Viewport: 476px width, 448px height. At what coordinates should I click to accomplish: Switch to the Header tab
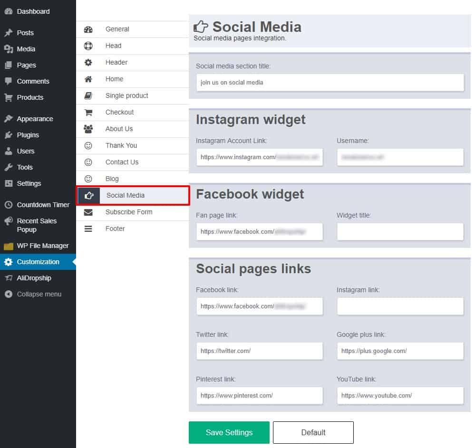(133, 63)
